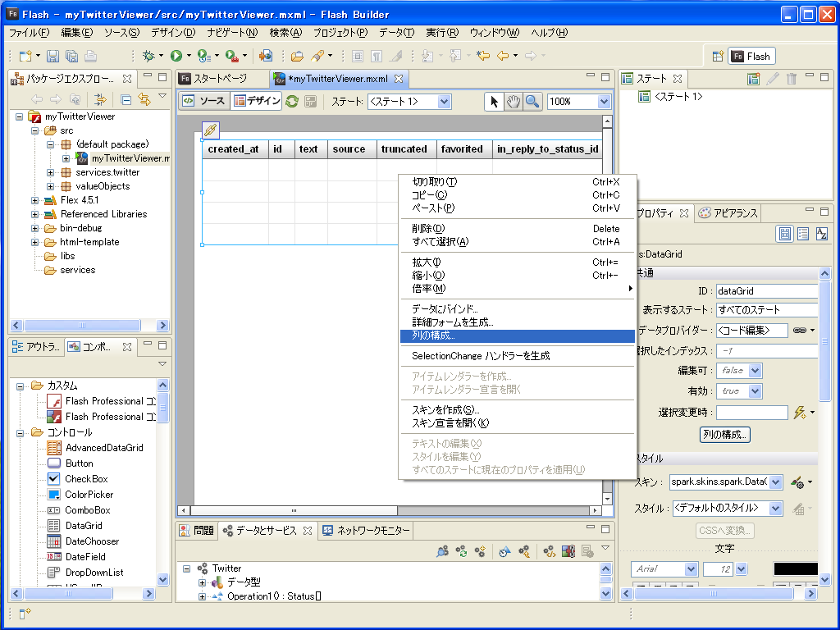Image resolution: width=840 pixels, height=630 pixels.
Task: Switch to the ネットワークモニター tab
Action: tap(367, 531)
